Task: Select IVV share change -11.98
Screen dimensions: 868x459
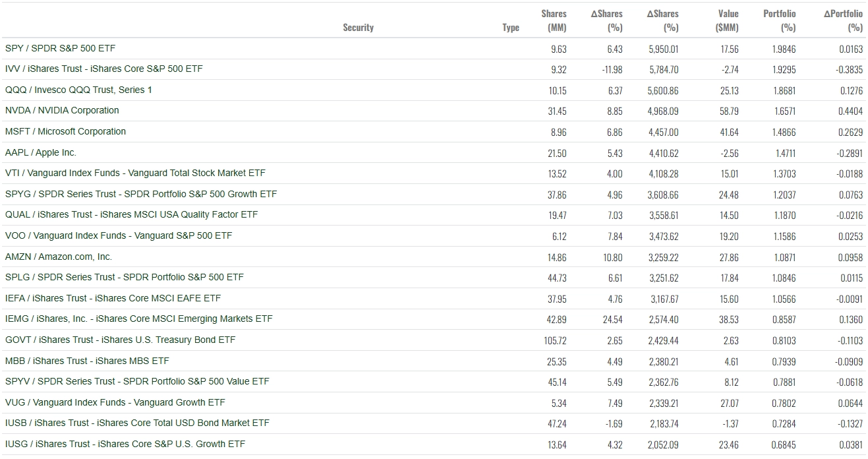Action: point(612,69)
